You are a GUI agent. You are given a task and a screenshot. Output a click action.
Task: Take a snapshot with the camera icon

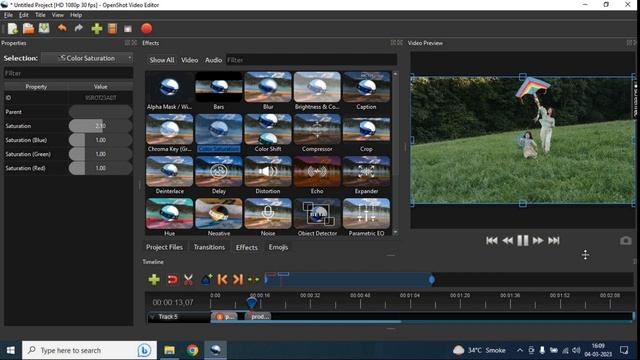tap(625, 241)
